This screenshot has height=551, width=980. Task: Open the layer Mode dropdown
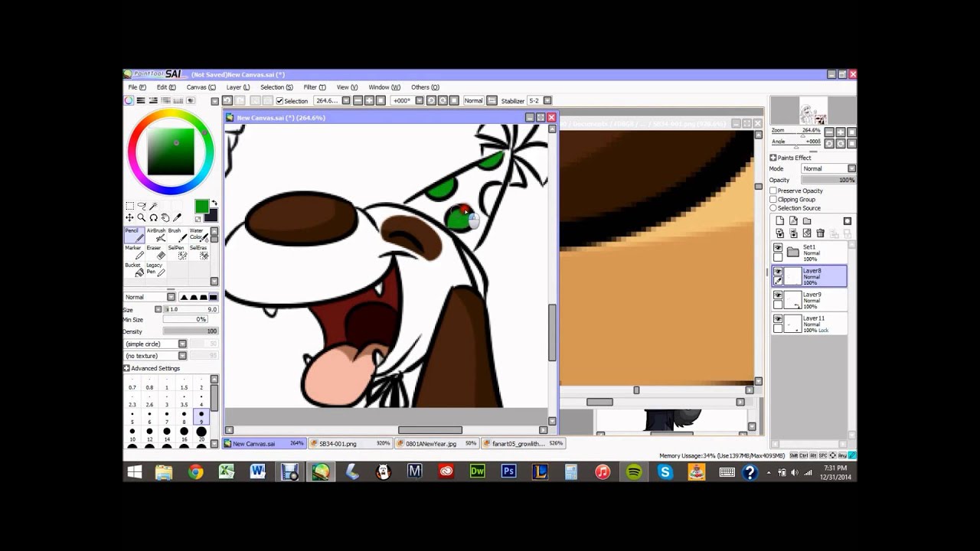click(x=851, y=168)
